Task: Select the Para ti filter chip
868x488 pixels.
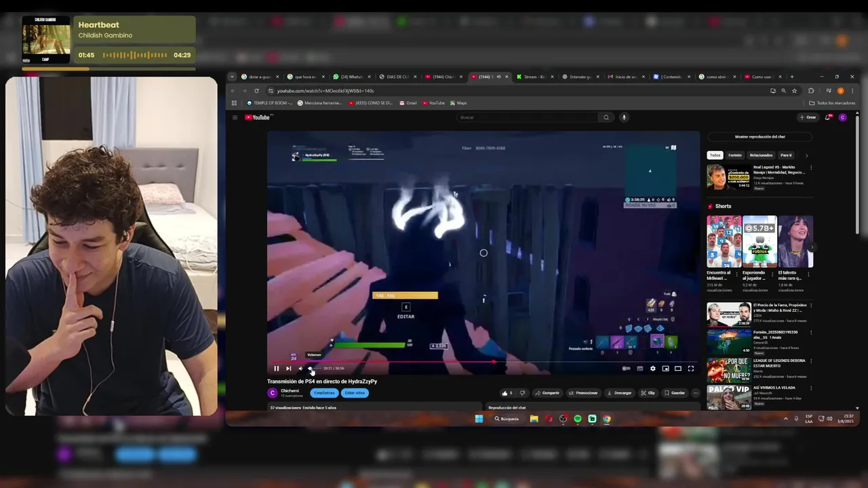Action: [786, 155]
